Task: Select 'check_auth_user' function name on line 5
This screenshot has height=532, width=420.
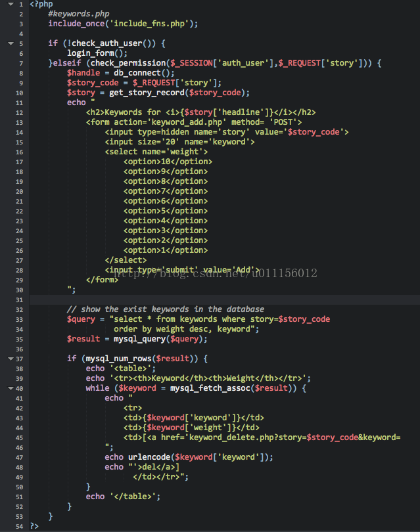Action: [x=107, y=43]
